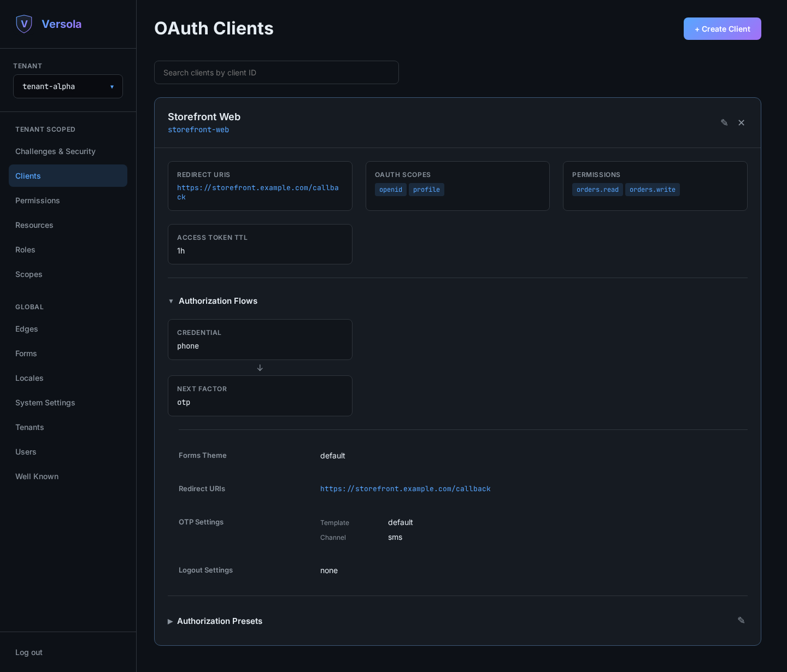Click the Versola shield logo icon
Viewport: 787px width, 672px height.
[24, 24]
